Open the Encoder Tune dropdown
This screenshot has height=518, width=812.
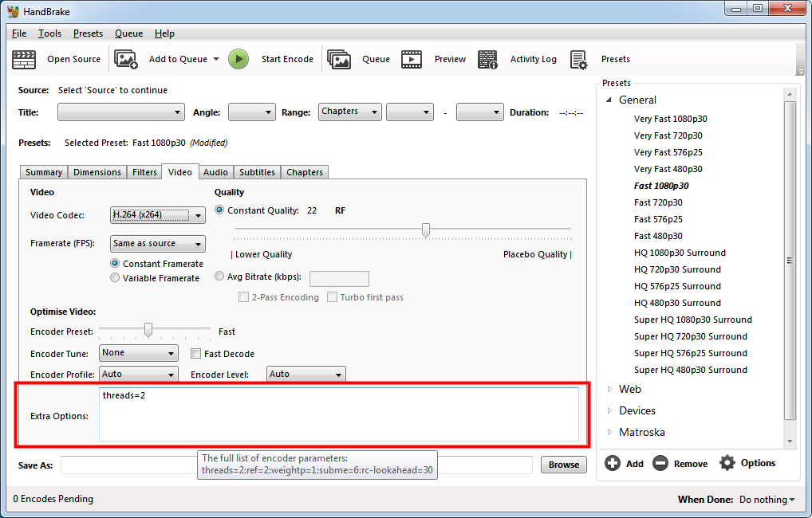pyautogui.click(x=138, y=353)
